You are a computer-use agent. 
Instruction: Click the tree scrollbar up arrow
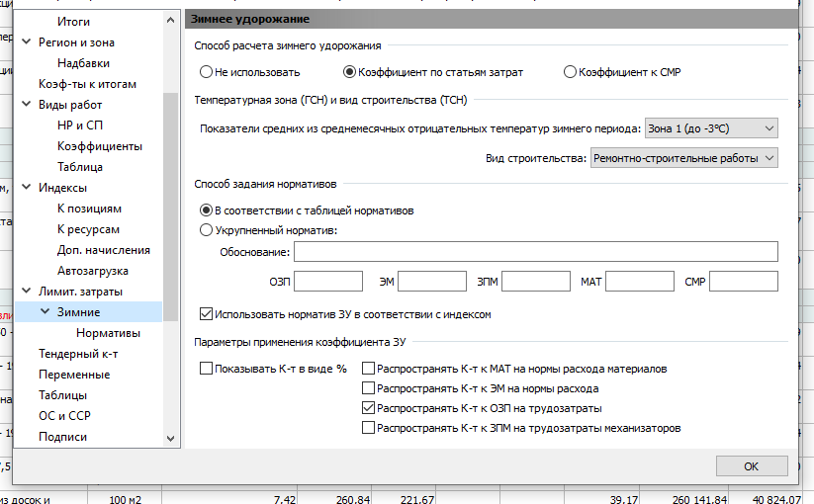point(170,20)
